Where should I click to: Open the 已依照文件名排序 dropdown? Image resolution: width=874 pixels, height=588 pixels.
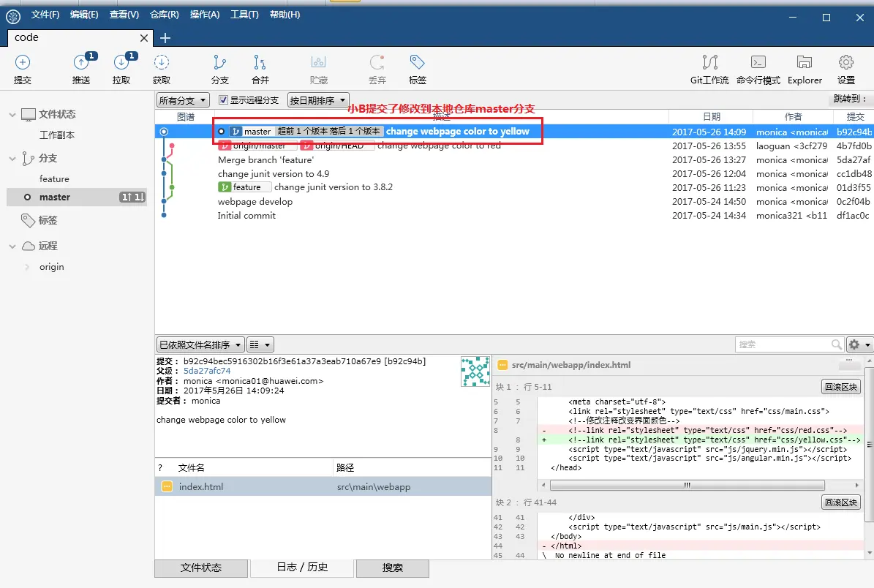(x=200, y=344)
